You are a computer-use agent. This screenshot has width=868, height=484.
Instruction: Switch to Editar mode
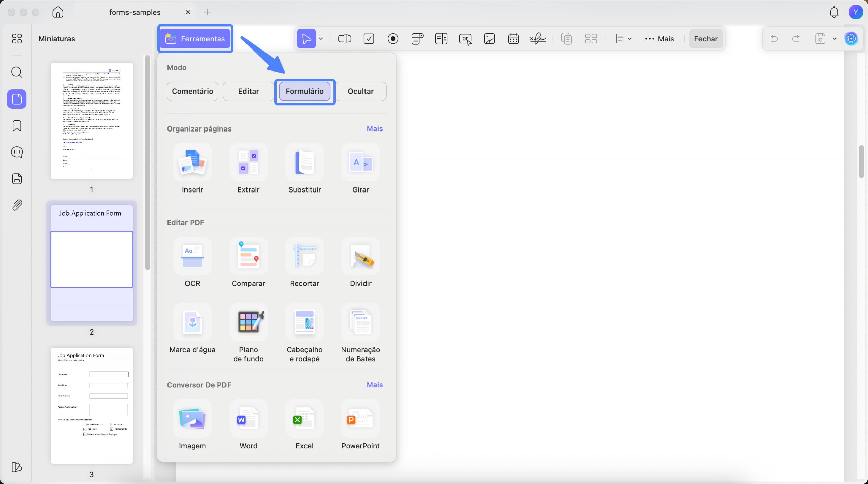[248, 91]
